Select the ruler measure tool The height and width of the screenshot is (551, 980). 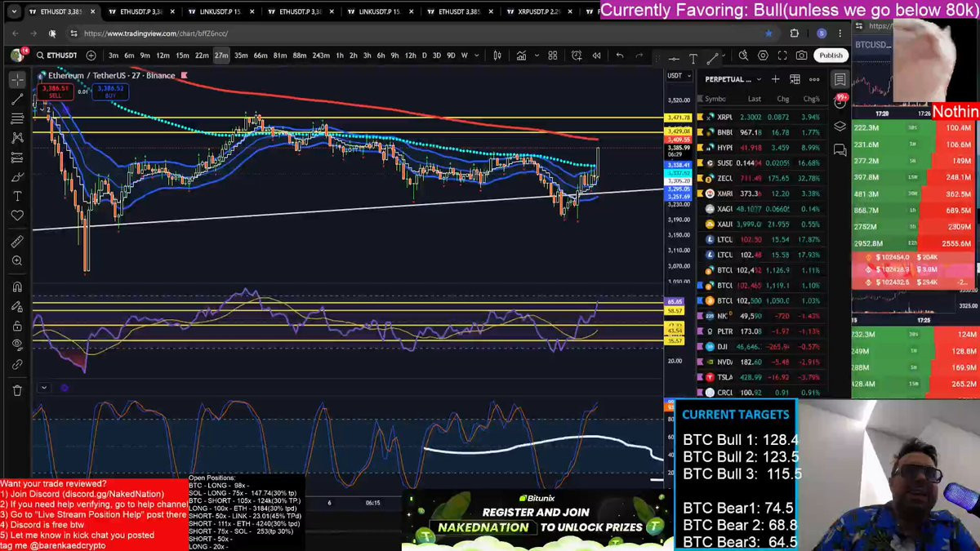[17, 242]
